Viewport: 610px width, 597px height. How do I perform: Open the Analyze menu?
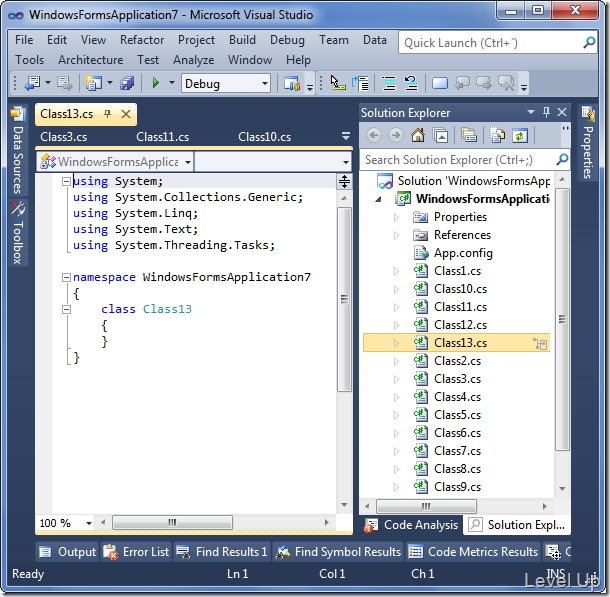(193, 60)
